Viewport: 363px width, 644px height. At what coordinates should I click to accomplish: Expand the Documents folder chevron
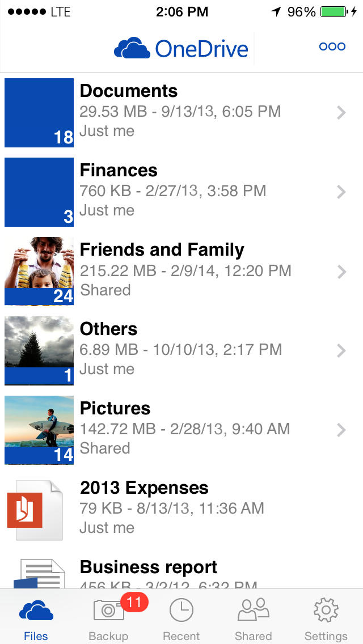(341, 113)
